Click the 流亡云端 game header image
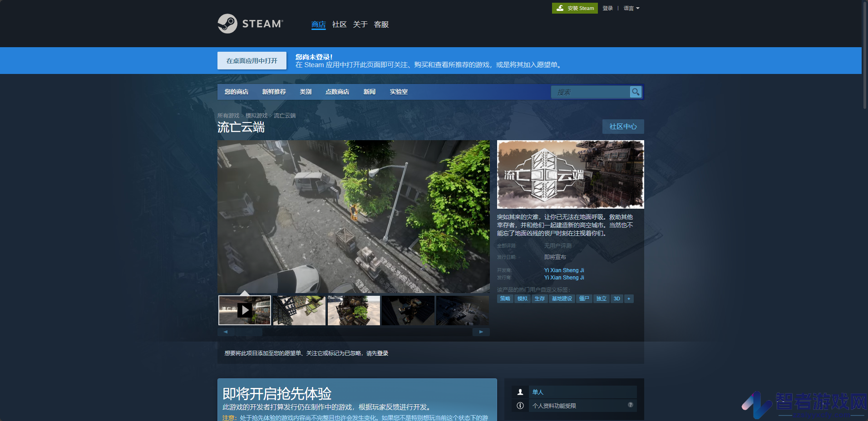868x421 pixels. click(x=571, y=174)
